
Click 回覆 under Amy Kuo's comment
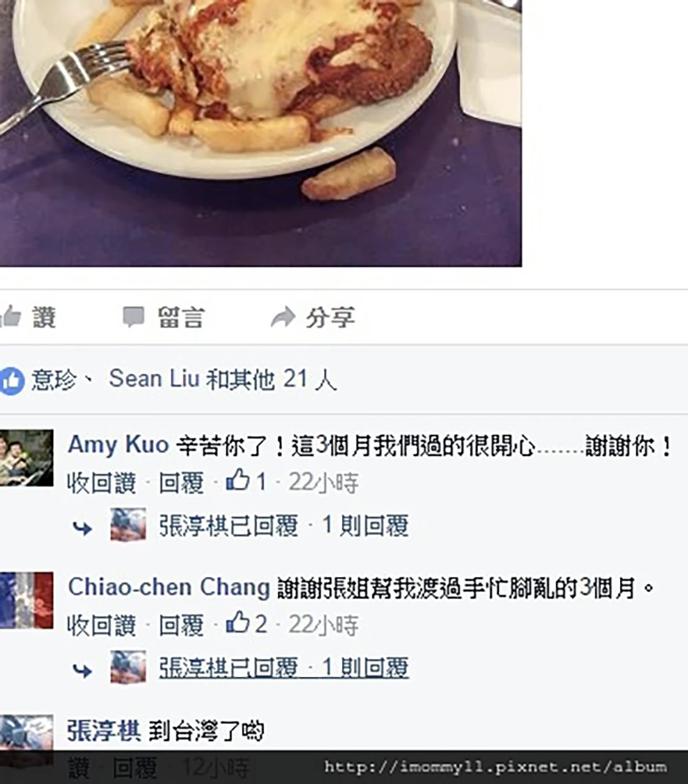[x=181, y=483]
